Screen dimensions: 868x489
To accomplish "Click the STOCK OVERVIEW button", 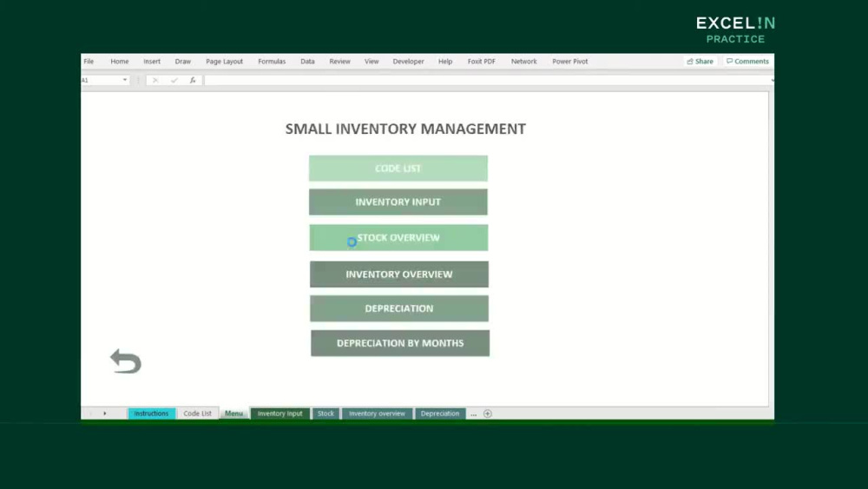I will tap(398, 238).
